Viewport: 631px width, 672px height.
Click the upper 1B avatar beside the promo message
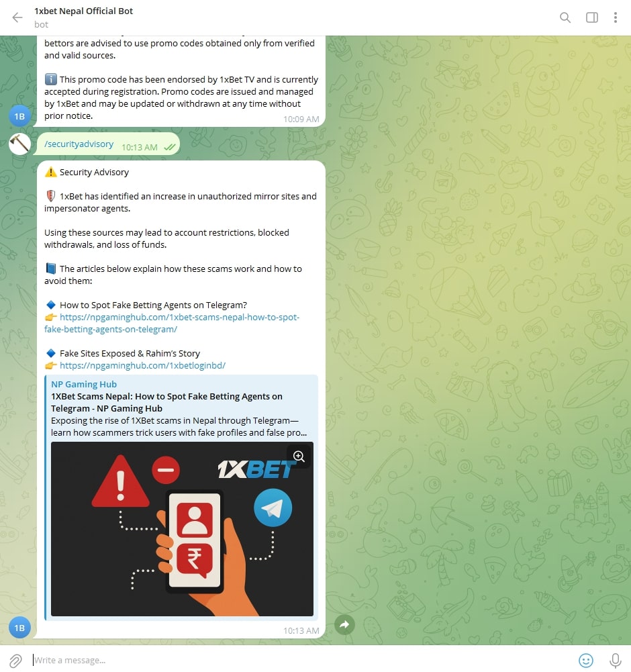coord(19,116)
